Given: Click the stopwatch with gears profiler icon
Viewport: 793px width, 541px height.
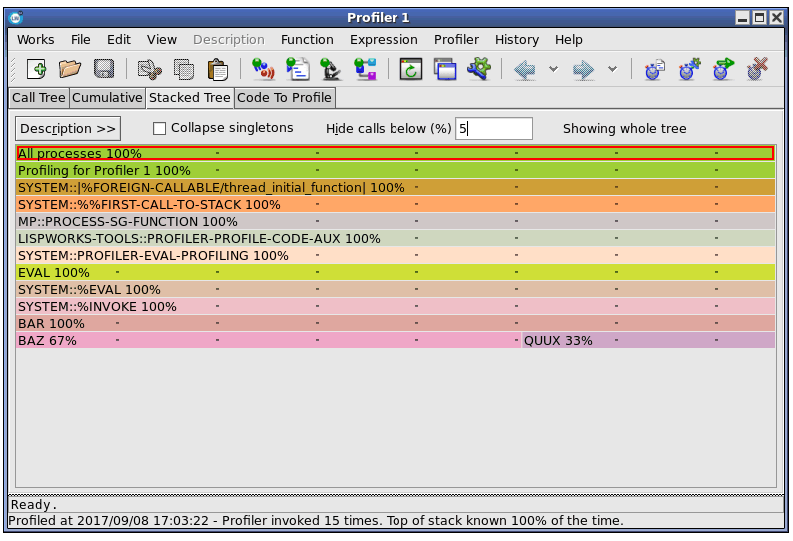Looking at the screenshot, I should (689, 69).
